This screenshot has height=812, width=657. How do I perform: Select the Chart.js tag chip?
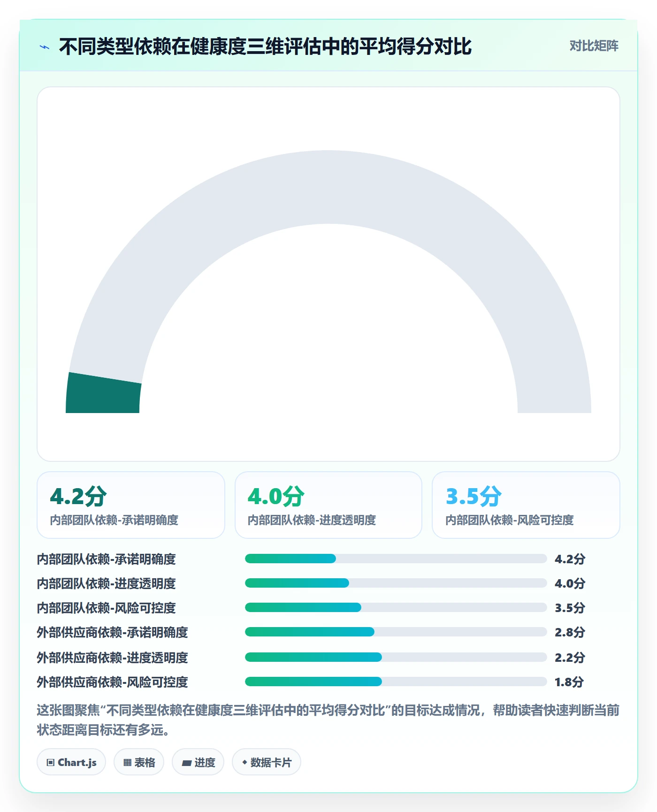click(x=71, y=762)
